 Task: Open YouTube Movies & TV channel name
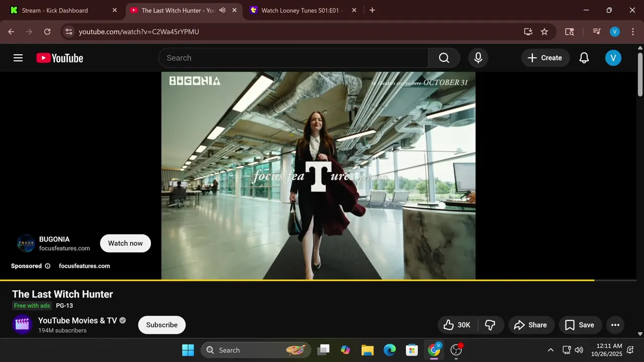coord(77,320)
